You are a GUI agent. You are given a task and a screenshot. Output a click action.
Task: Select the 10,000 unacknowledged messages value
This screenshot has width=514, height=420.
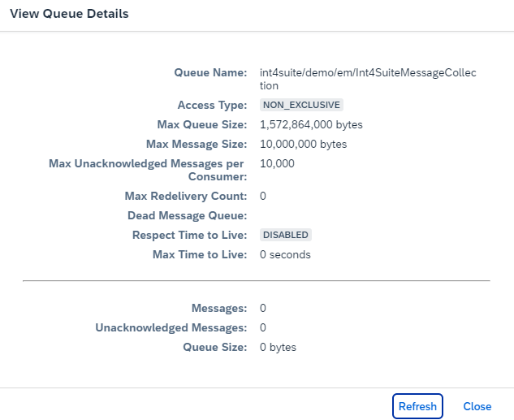[277, 163]
